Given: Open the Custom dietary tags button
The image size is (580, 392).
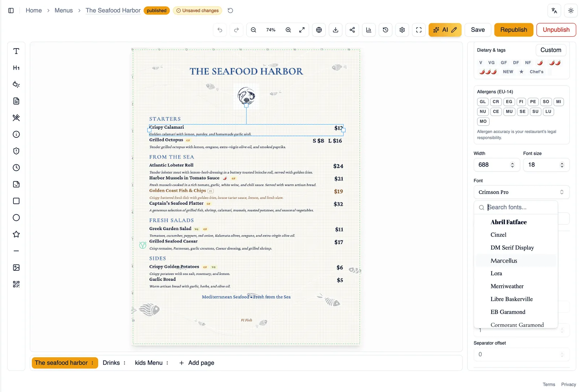Looking at the screenshot, I should coord(551,50).
